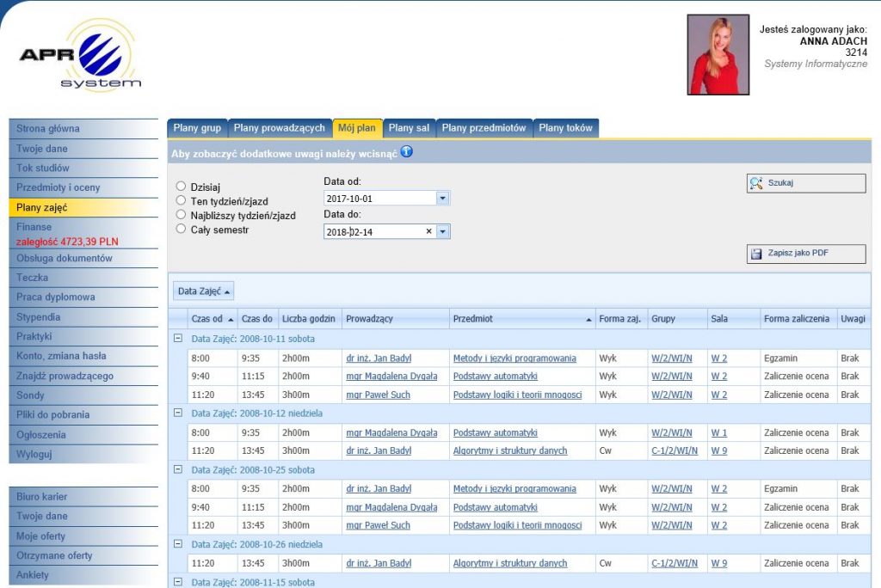
Task: Open Obsługa dokumentów in sidebar
Action: (x=83, y=259)
